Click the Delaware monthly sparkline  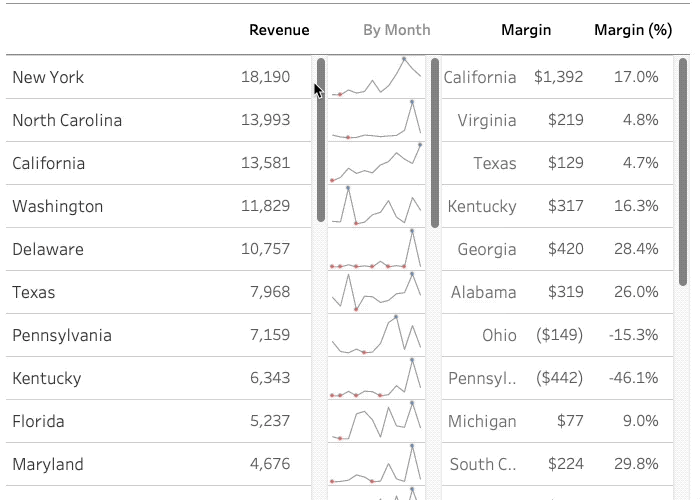point(376,249)
